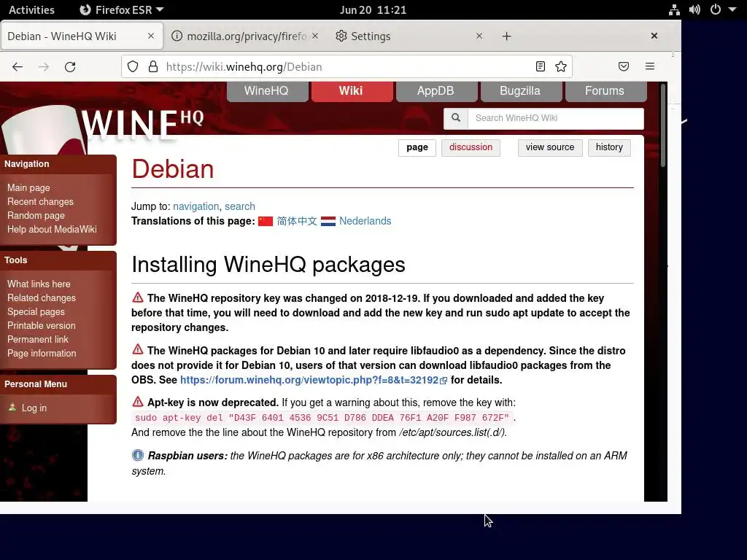
Task: Open Page information link
Action: tap(42, 353)
